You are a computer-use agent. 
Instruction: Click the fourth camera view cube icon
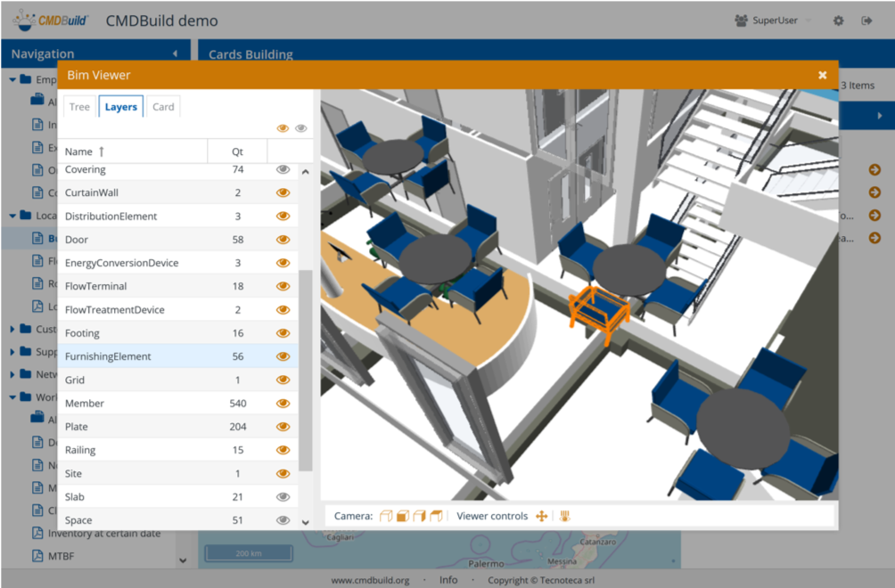point(436,516)
